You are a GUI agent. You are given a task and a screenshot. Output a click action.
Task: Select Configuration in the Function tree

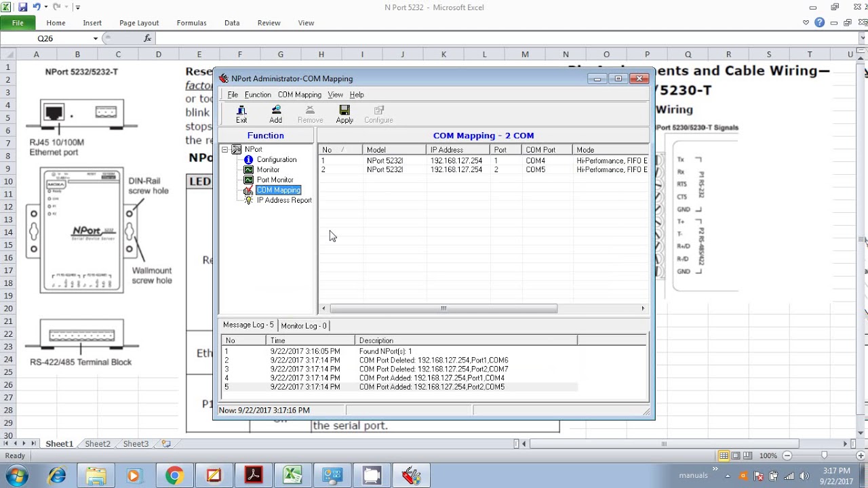pos(276,159)
